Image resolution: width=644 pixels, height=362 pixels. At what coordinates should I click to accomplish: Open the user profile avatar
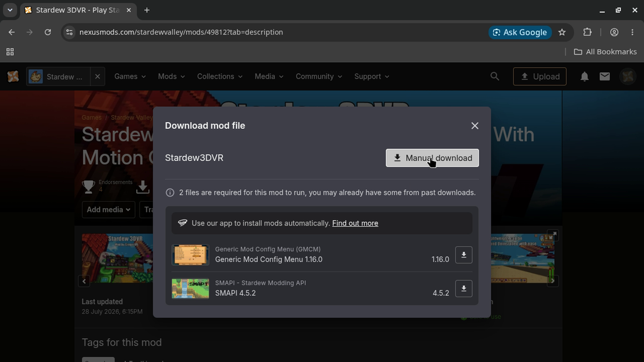628,76
